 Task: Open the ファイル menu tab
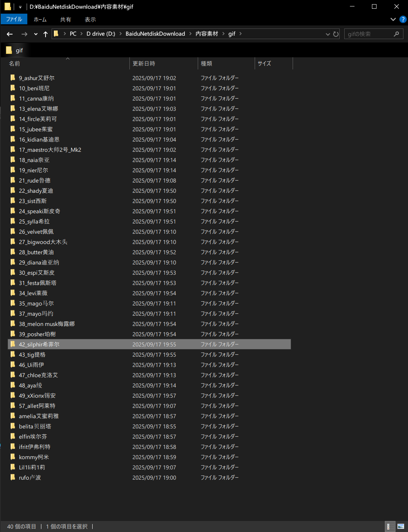[x=14, y=19]
